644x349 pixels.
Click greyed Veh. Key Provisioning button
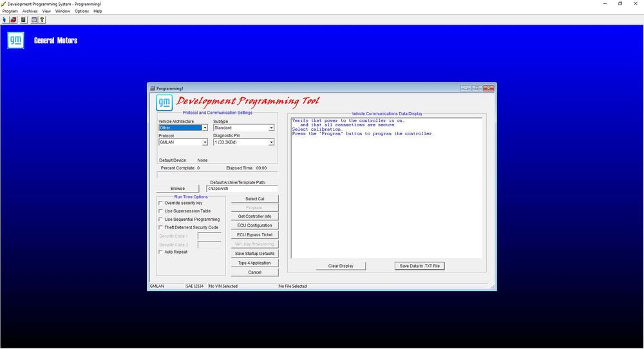pyautogui.click(x=254, y=244)
